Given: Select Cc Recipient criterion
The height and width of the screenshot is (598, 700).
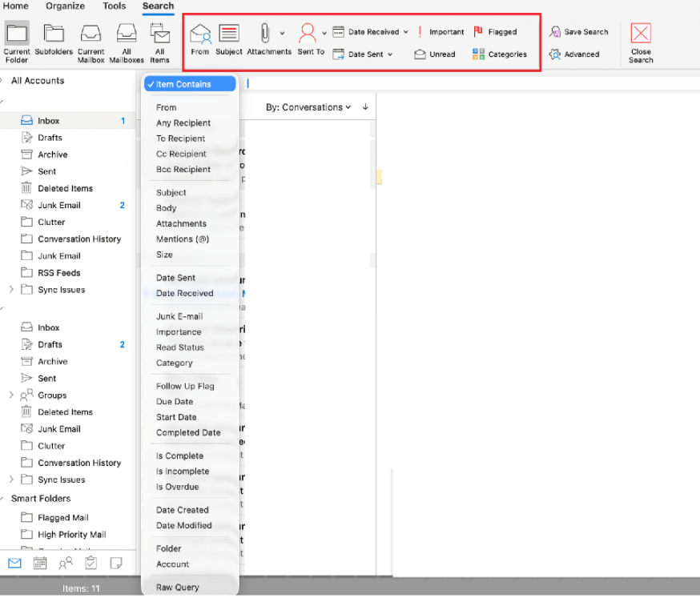Looking at the screenshot, I should click(181, 154).
